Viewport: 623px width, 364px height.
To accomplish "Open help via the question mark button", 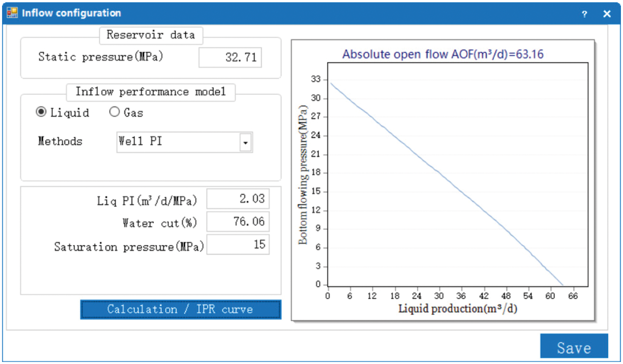I will coord(584,14).
